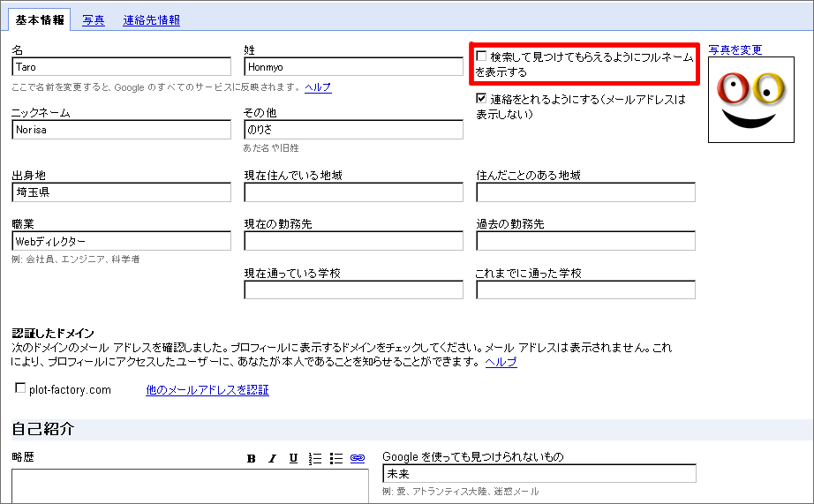This screenshot has width=814, height=504.
Task: Open the ヘルプ link below name field
Action: 318,87
